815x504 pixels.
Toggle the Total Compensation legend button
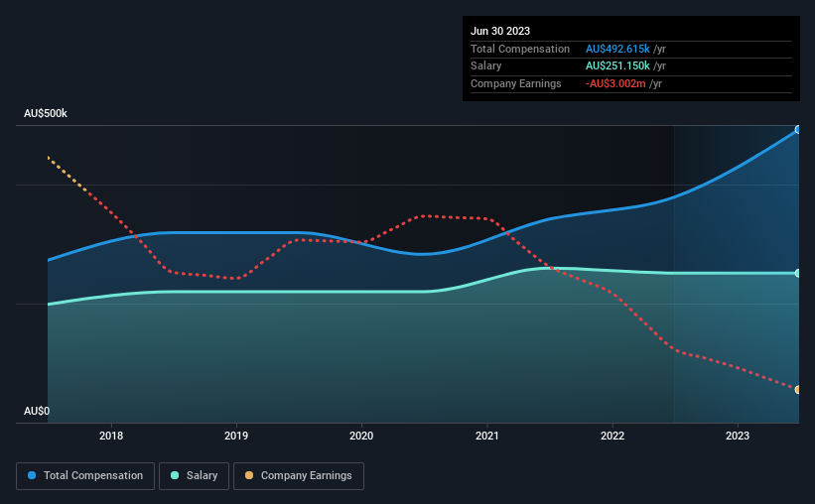click(x=85, y=476)
